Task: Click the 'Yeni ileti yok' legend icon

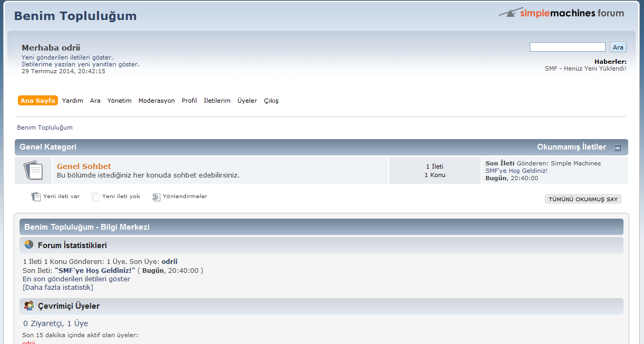Action: pyautogui.click(x=95, y=196)
